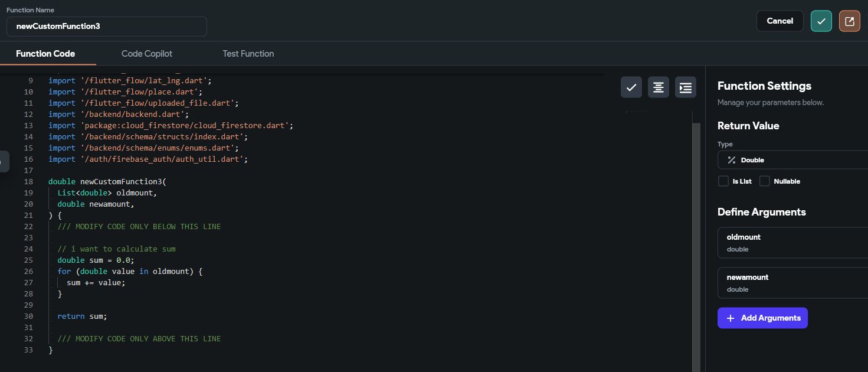Click the lat_lng.dart import line

pyautogui.click(x=130, y=80)
